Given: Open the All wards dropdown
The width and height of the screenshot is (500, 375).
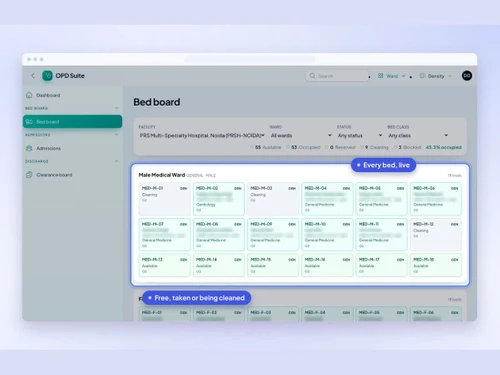Looking at the screenshot, I should [301, 135].
